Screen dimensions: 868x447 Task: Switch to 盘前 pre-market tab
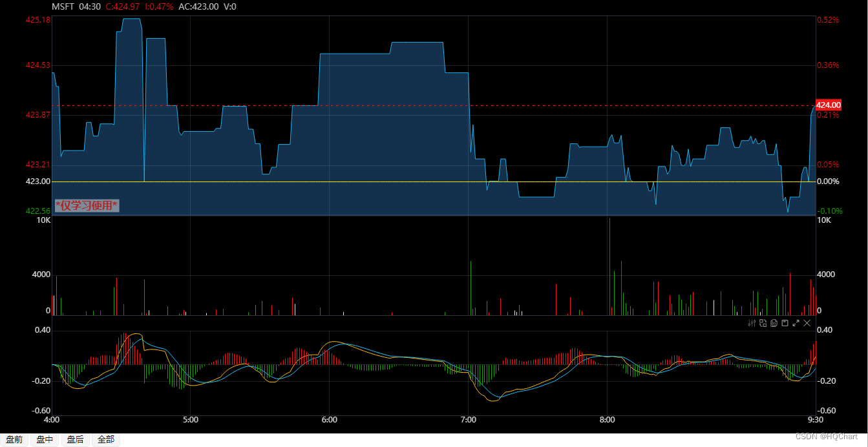click(14, 440)
